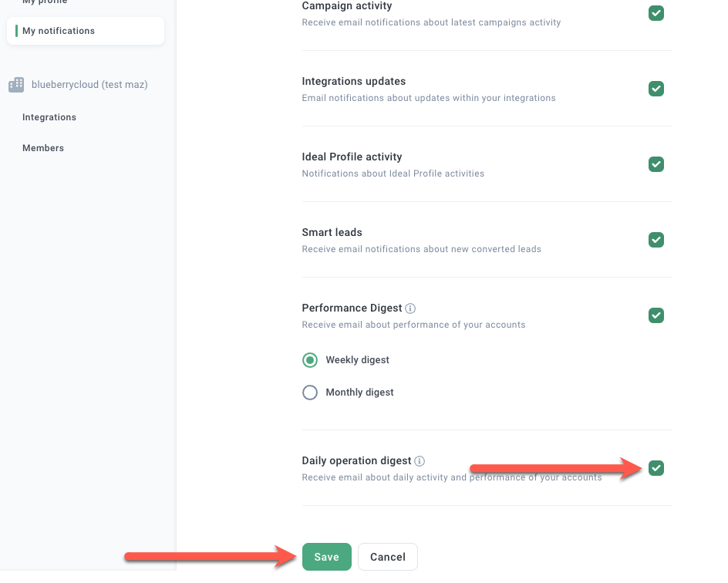Click the blueberrycloud (test maz) workspace name

point(89,85)
